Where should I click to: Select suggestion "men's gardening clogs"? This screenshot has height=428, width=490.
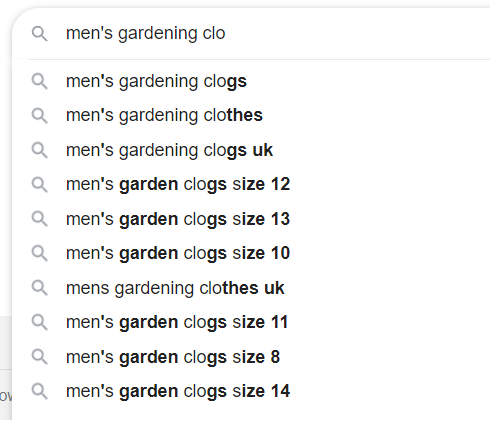(251, 81)
